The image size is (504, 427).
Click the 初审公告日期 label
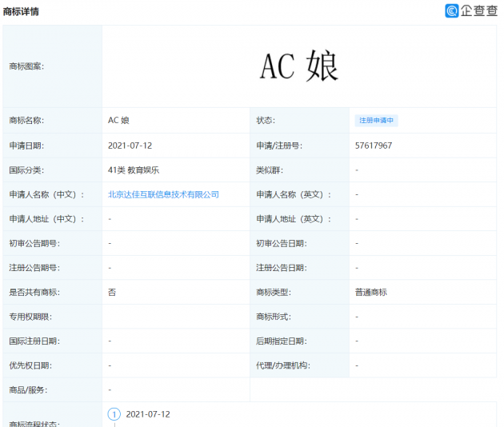click(x=282, y=243)
